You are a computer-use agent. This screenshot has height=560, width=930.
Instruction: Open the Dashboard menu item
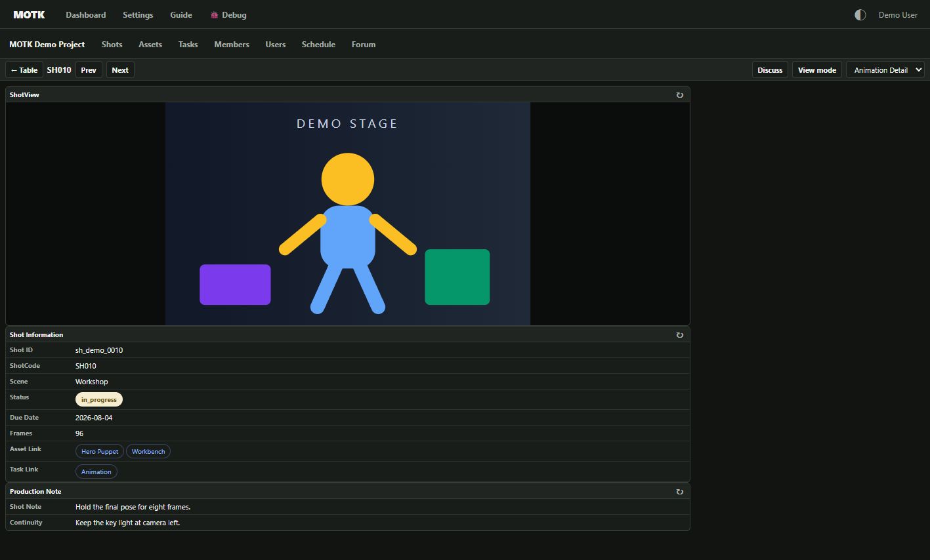tap(85, 15)
